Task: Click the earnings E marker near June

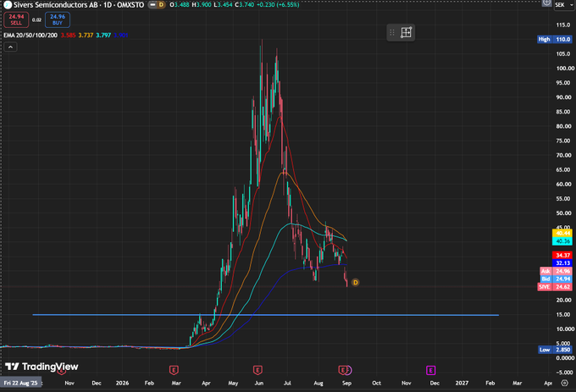Action: 258,370
